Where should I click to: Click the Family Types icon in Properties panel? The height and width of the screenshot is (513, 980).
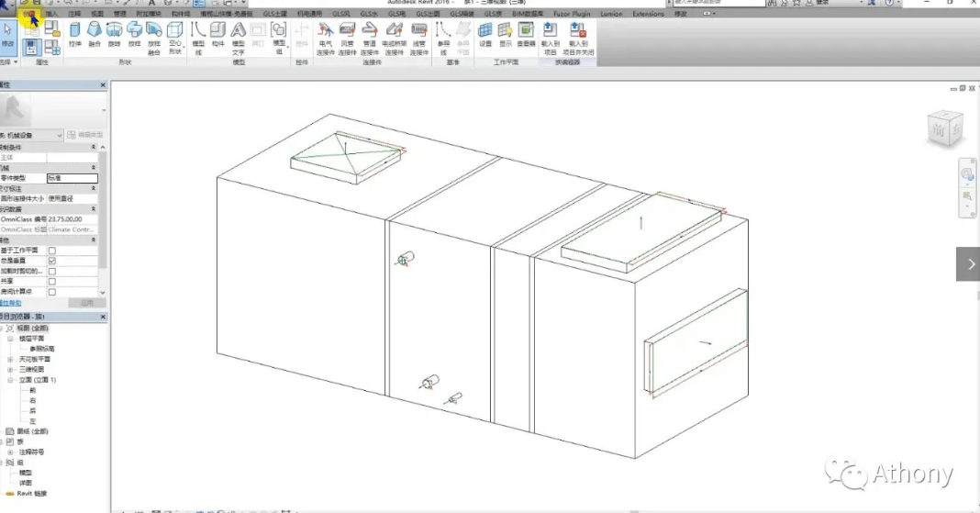(52, 47)
